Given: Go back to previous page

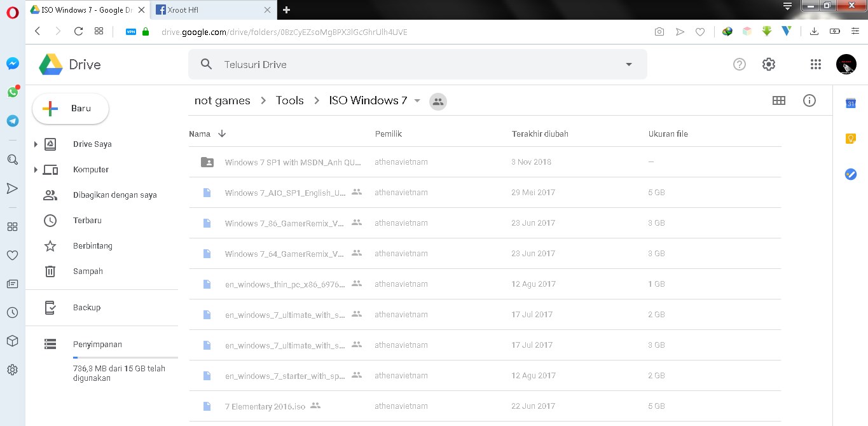Looking at the screenshot, I should coord(38,31).
